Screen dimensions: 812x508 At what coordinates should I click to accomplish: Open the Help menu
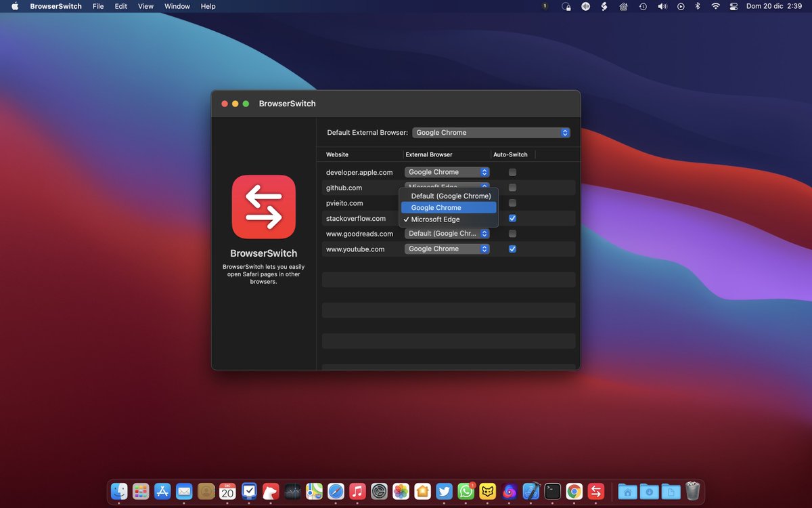(x=208, y=6)
